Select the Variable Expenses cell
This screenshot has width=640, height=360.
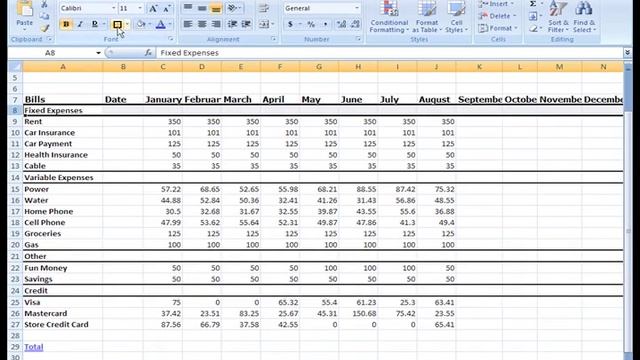click(63, 178)
